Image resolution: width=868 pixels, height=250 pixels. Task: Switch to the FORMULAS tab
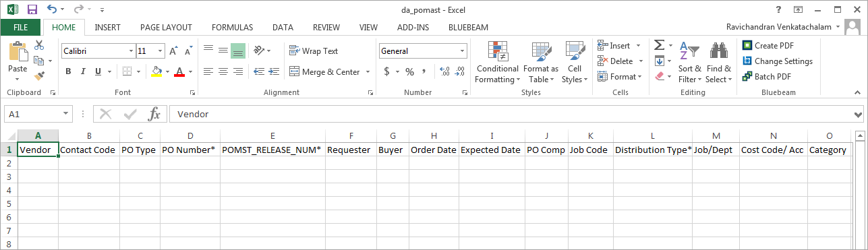click(x=232, y=28)
